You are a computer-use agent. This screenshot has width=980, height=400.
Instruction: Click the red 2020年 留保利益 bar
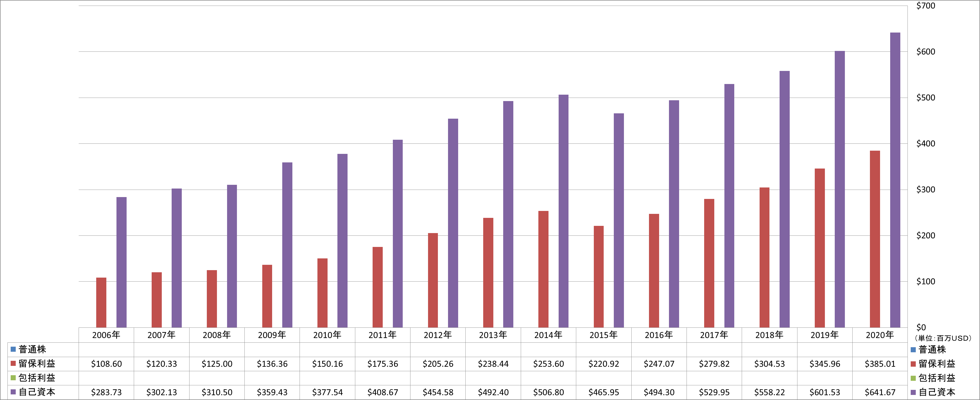tap(875, 239)
